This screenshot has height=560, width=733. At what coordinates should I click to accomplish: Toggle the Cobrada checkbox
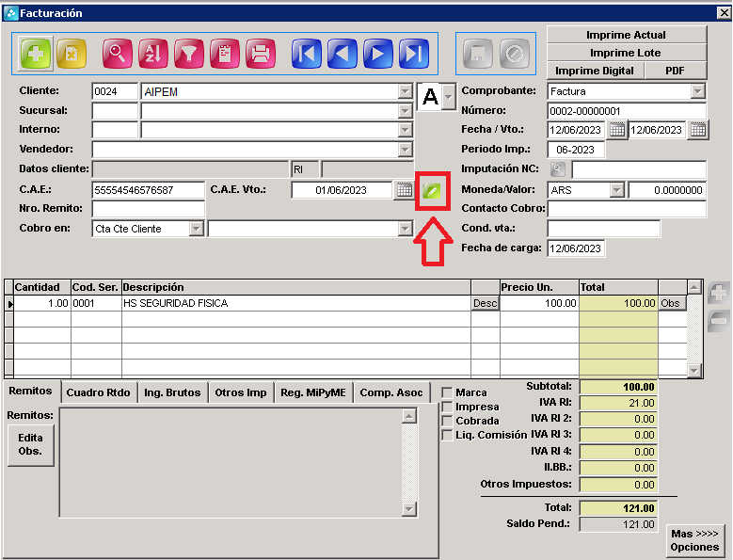coord(447,421)
